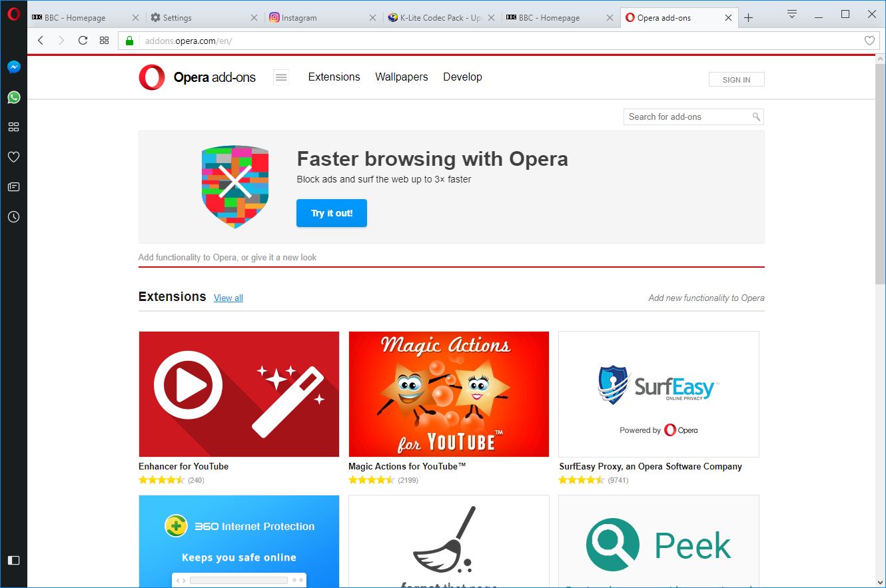The height and width of the screenshot is (588, 886).
Task: Open WhatsApp in the sidebar
Action: pos(13,97)
